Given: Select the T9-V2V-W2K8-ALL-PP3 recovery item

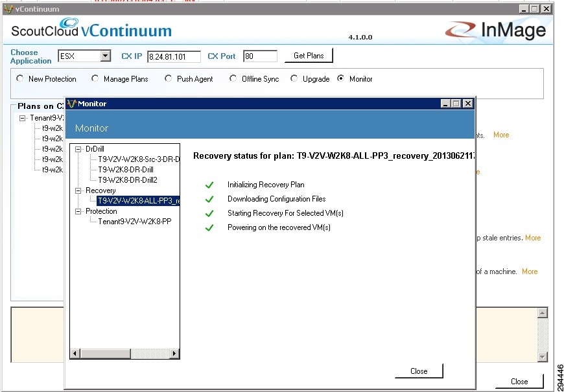Looking at the screenshot, I should point(138,201).
